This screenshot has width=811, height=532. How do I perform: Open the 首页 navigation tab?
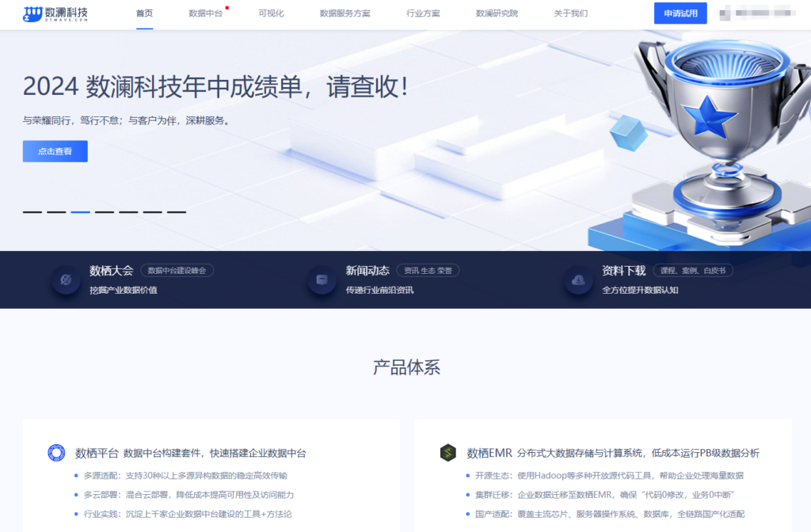pyautogui.click(x=144, y=13)
